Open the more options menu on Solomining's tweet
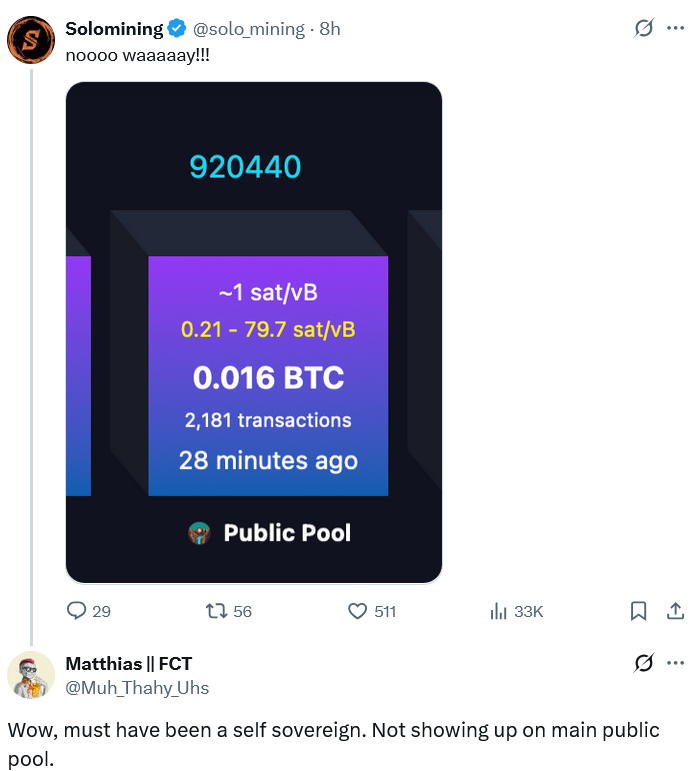Viewport: 690px width, 771px height. pyautogui.click(x=675, y=28)
